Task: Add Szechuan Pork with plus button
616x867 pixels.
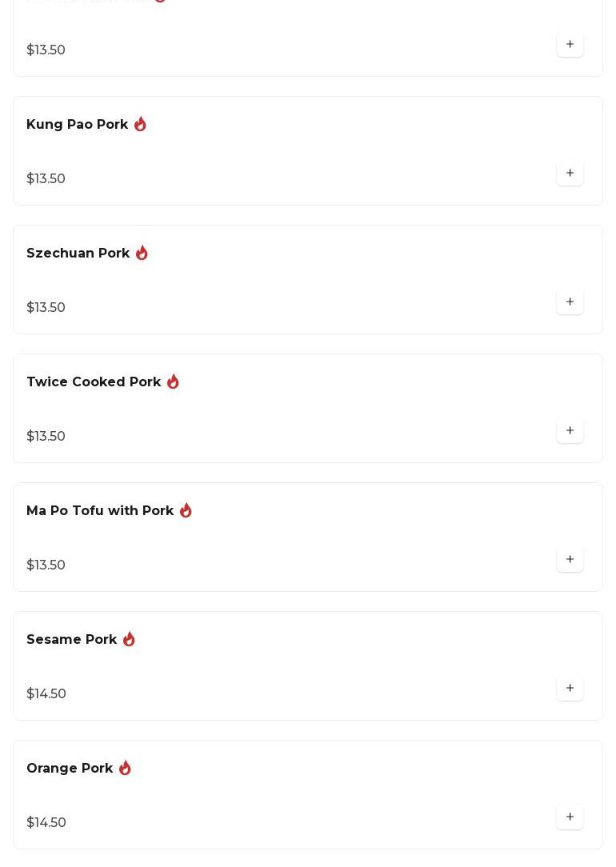Action: coord(570,302)
